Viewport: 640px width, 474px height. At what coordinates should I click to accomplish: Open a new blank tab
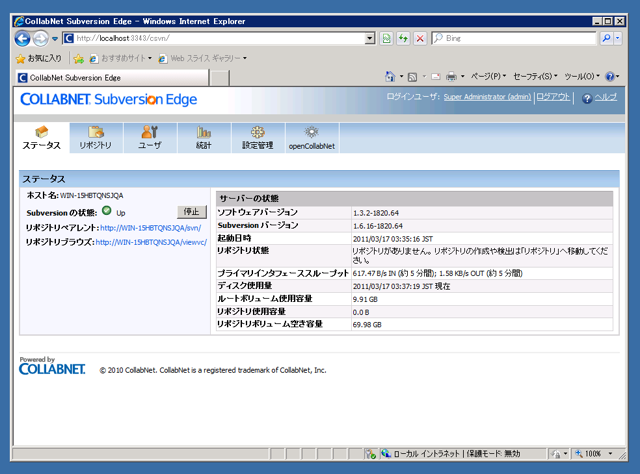click(220, 78)
